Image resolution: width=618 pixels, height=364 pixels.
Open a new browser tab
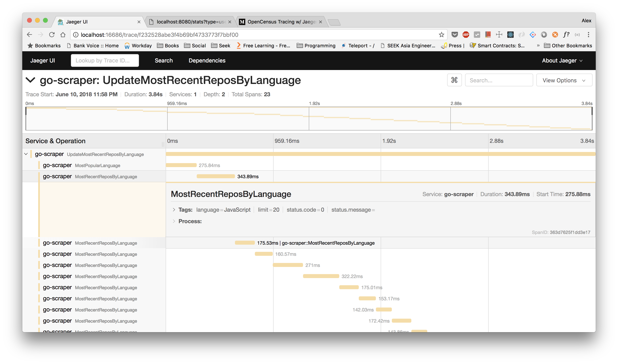[334, 22]
